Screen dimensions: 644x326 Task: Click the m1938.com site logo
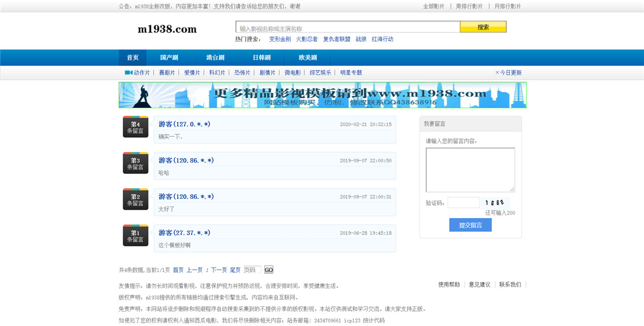(167, 29)
